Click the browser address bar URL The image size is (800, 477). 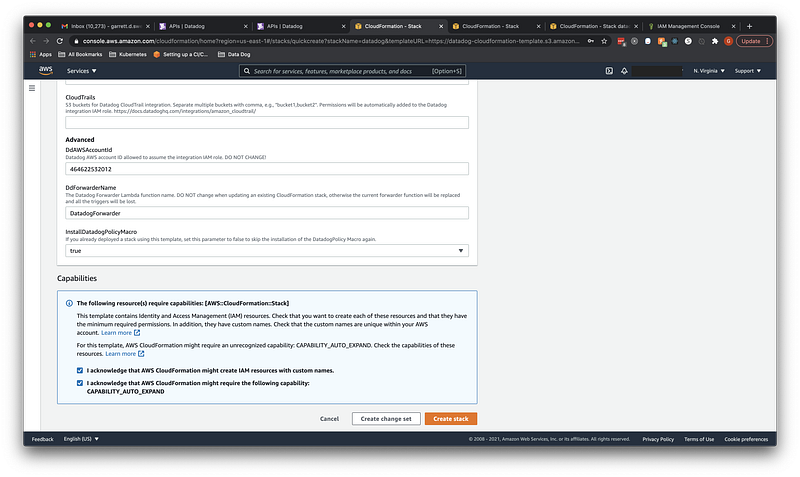tap(331, 41)
